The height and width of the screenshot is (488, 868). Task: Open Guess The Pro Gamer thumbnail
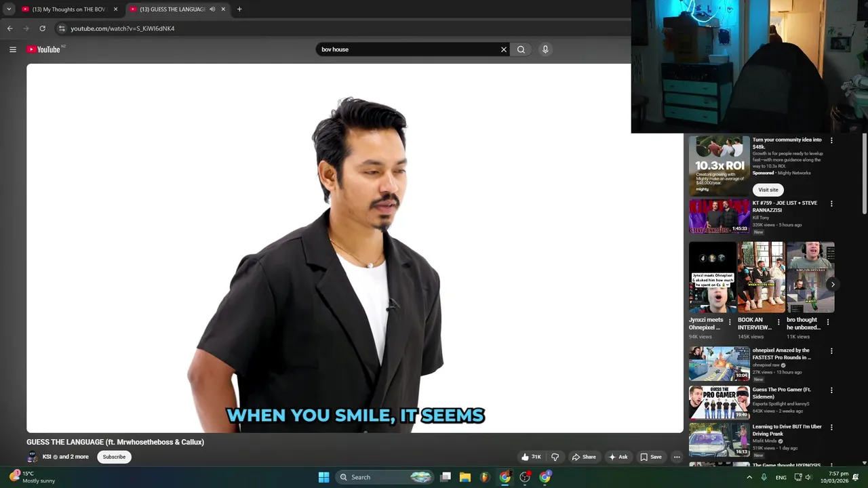pyautogui.click(x=719, y=403)
